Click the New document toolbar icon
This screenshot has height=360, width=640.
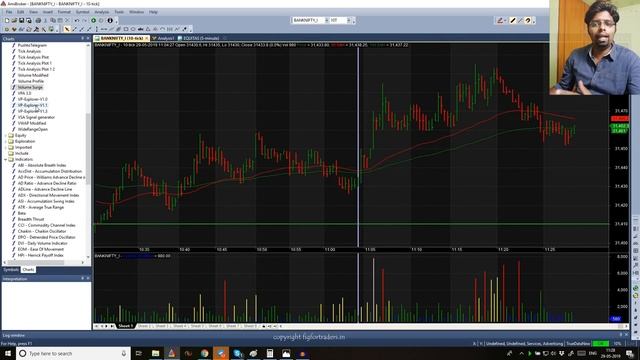tap(7, 20)
